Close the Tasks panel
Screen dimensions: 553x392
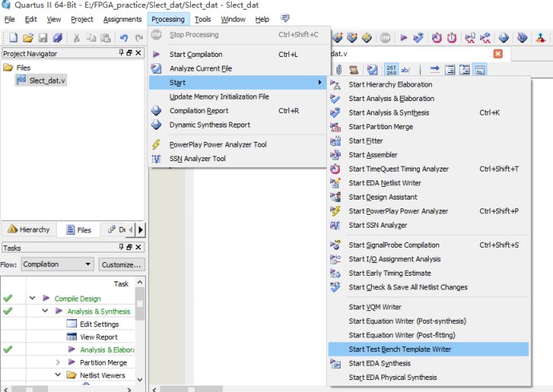138,247
